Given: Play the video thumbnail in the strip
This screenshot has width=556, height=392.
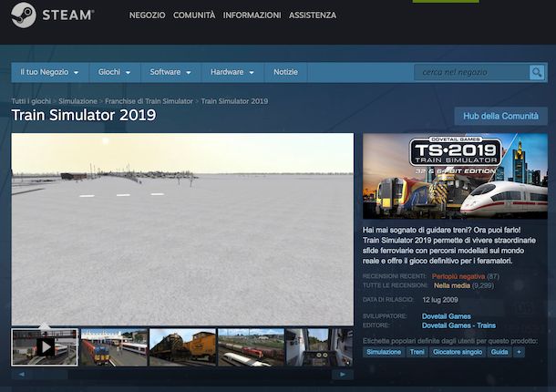Looking at the screenshot, I should point(45,347).
